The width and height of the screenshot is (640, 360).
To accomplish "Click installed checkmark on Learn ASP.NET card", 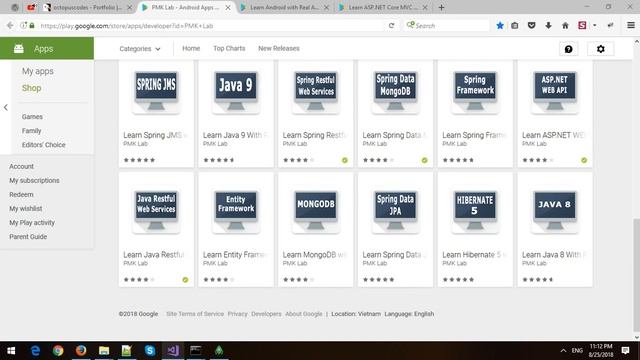I will (x=584, y=160).
